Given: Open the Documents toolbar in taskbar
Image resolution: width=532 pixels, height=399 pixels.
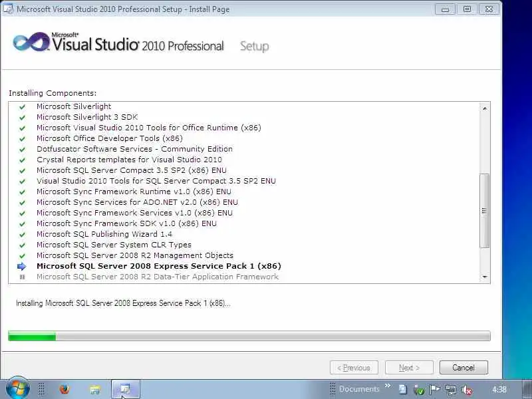Looking at the screenshot, I should [x=359, y=389].
